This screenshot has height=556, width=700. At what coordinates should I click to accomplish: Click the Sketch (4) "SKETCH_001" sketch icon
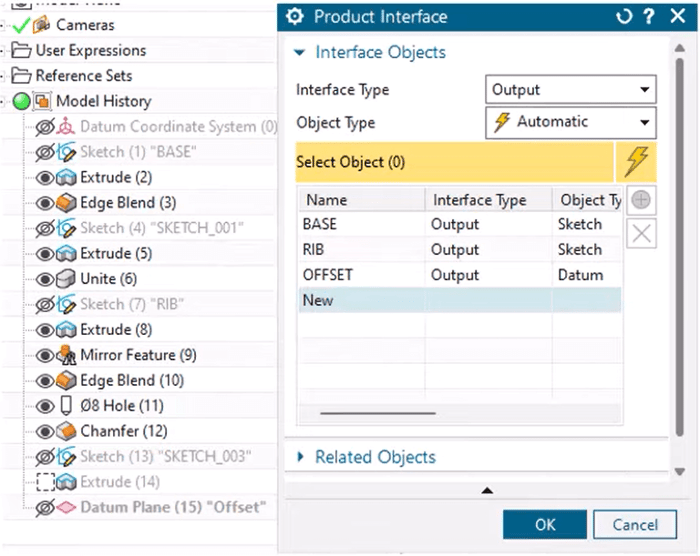tap(66, 228)
